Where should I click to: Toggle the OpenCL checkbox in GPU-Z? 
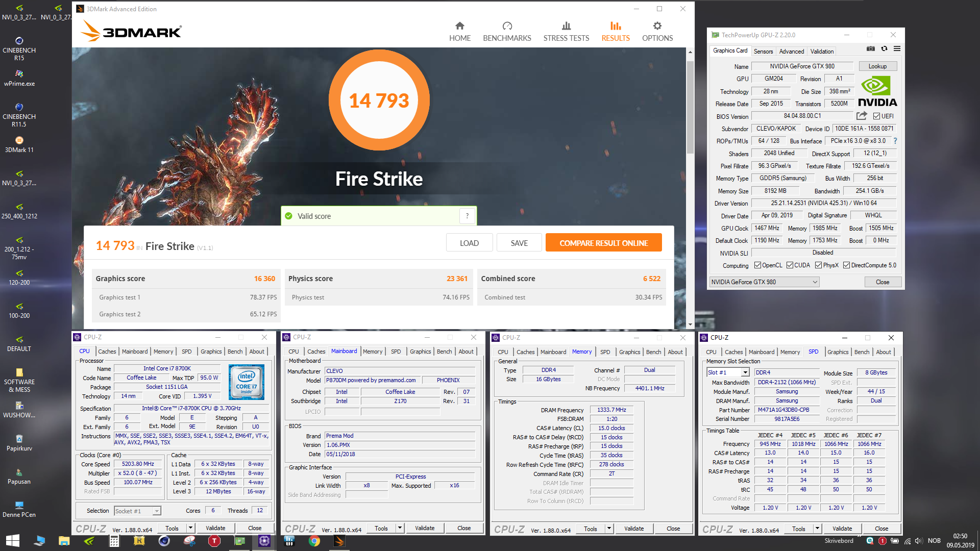757,265
